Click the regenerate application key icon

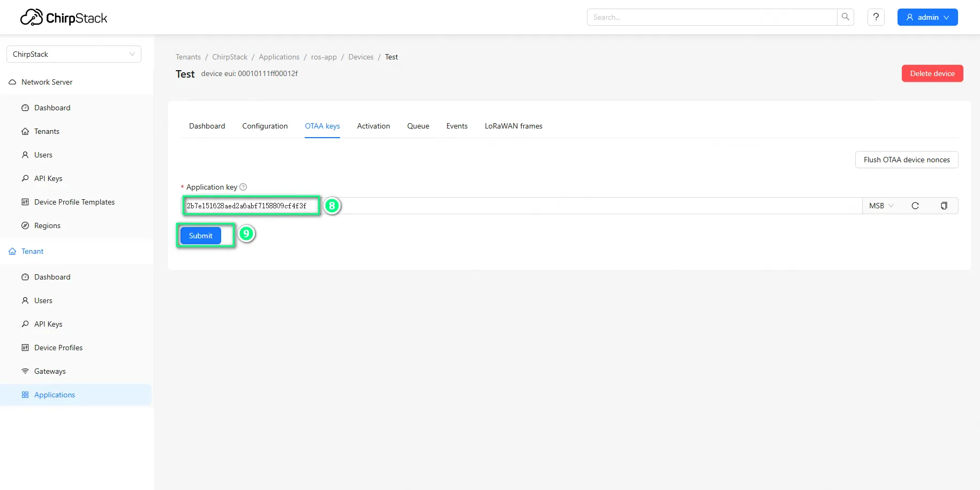pyautogui.click(x=915, y=206)
